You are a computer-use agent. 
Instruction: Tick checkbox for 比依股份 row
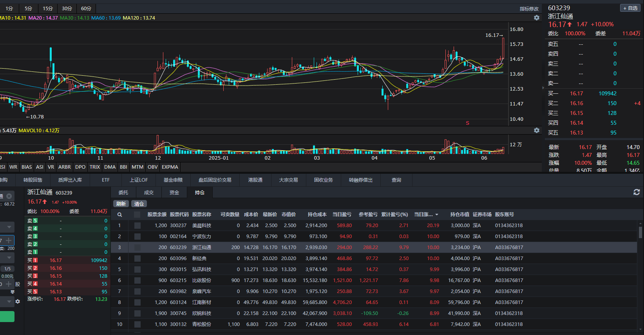coord(137,280)
